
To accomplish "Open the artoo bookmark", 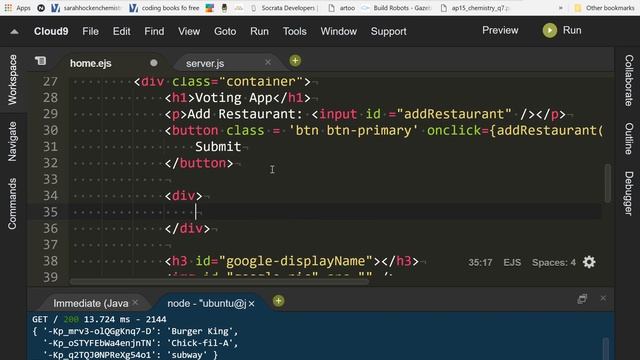I will click(342, 8).
